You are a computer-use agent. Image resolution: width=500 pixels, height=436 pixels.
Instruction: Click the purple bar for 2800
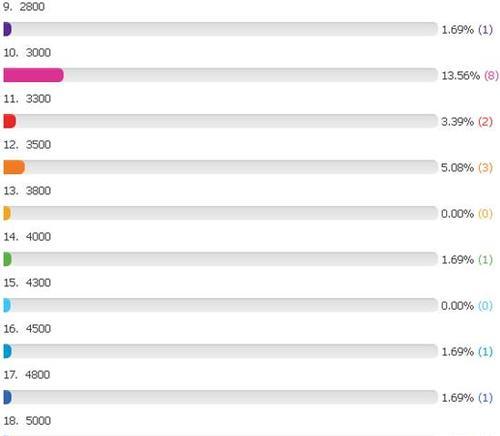(x=7, y=29)
